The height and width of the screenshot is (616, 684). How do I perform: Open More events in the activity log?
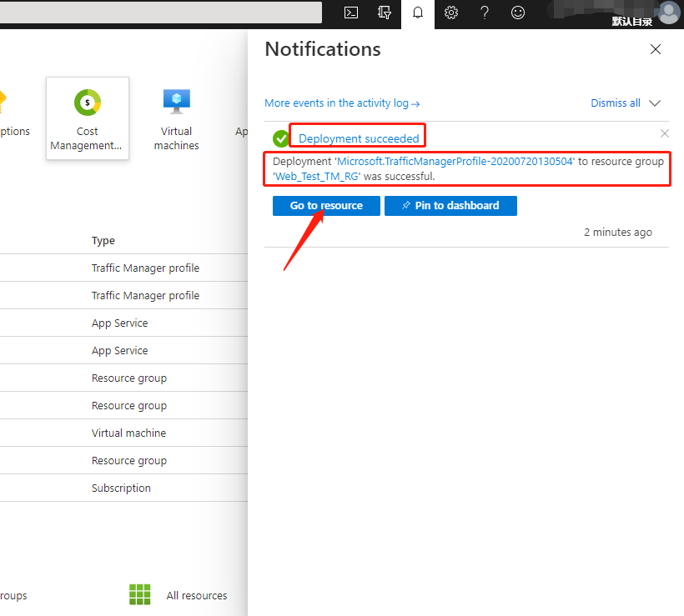tap(342, 103)
